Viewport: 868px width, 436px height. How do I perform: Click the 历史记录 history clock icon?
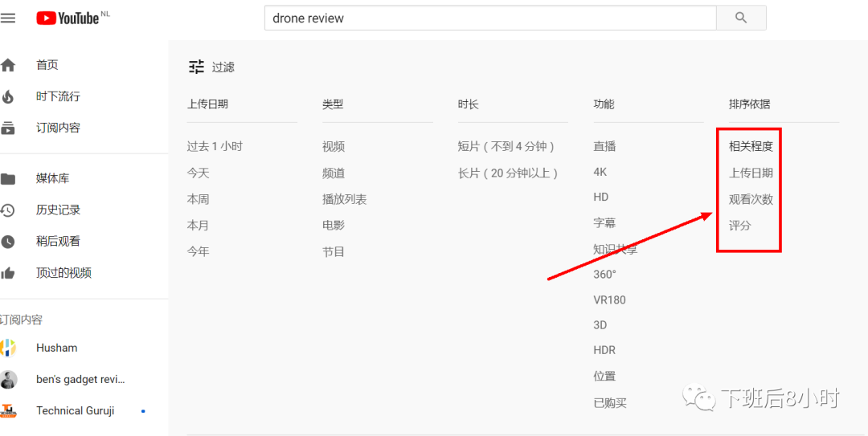click(x=8, y=210)
